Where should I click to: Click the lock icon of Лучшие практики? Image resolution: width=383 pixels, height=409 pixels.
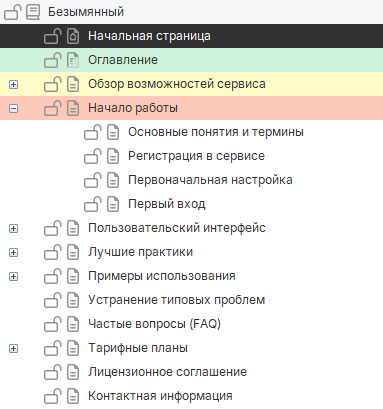click(x=53, y=252)
